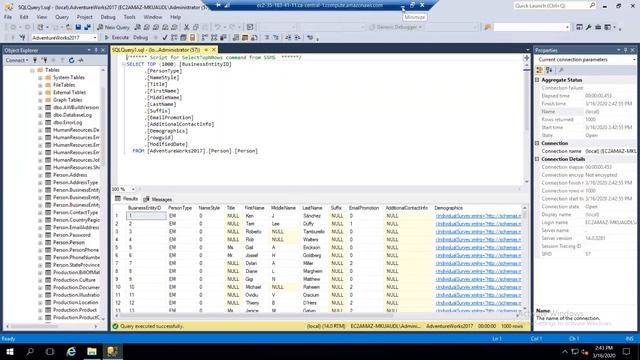This screenshot has width=640, height=360.
Task: Click the FirstName column header
Action: (x=254, y=208)
